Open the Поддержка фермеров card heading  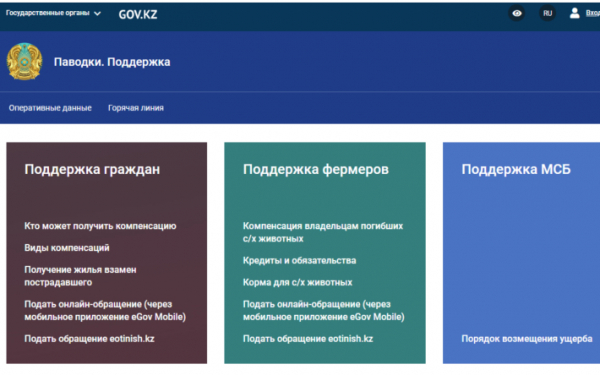(316, 169)
